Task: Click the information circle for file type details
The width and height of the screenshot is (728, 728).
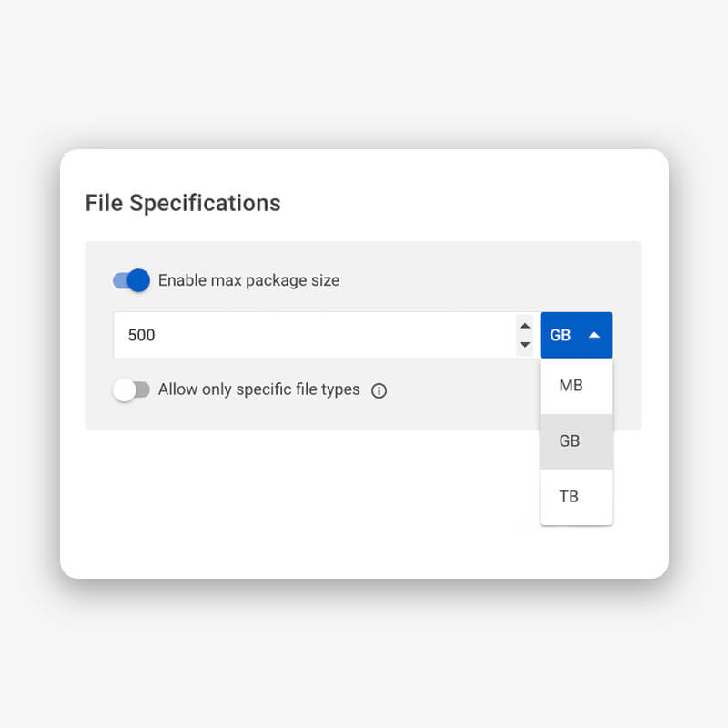Action: (x=379, y=389)
